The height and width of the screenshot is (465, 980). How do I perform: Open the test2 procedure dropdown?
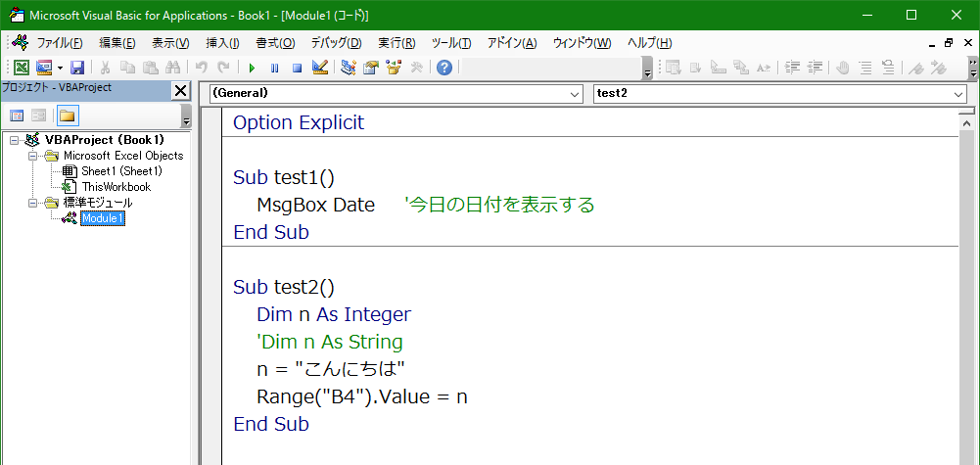tap(779, 94)
